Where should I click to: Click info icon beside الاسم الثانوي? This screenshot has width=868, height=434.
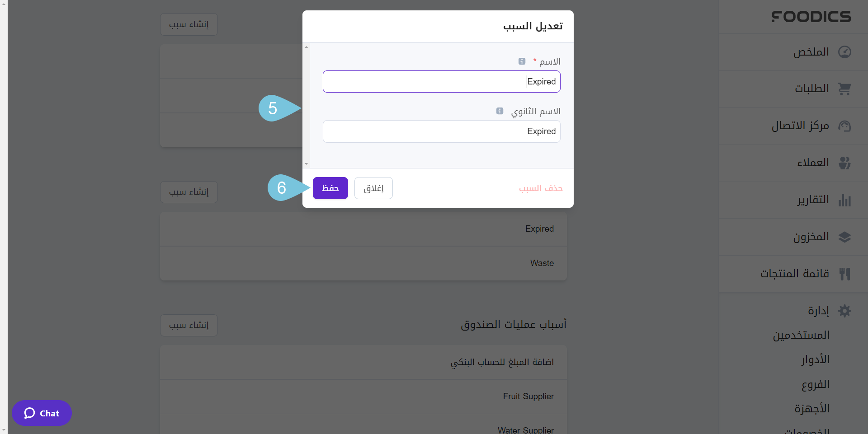point(500,111)
